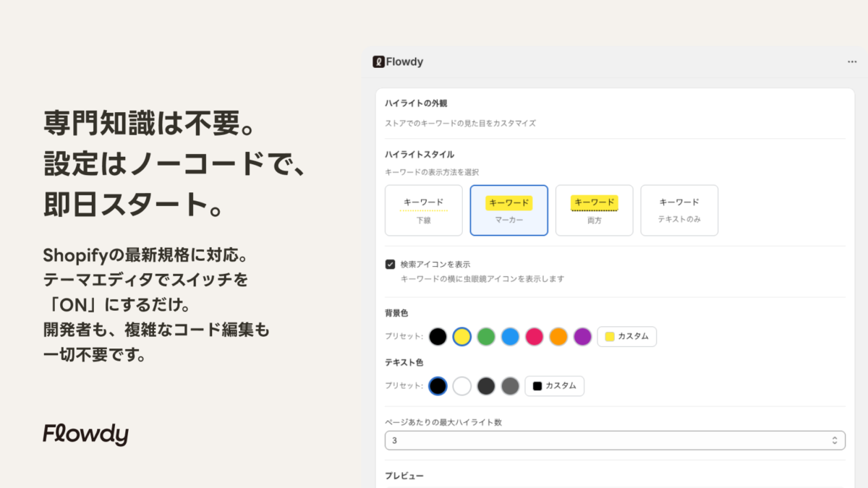Pick the yellow background color preset
Screen dimensions: 868x488
[x=462, y=337]
